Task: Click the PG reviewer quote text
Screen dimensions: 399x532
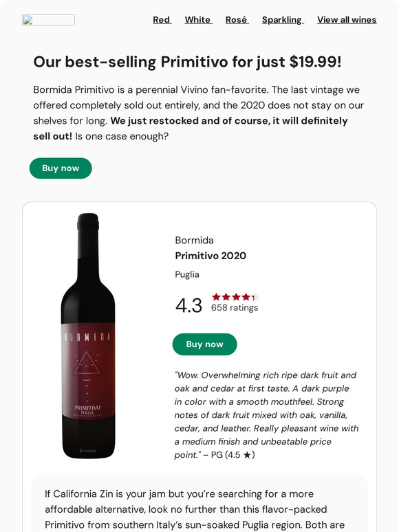Action: 266,415
